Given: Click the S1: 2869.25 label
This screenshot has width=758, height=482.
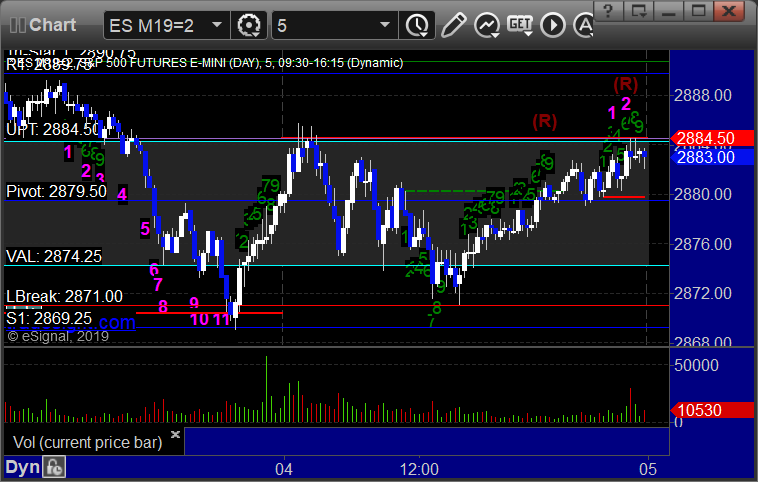Looking at the screenshot, I should coord(49,318).
